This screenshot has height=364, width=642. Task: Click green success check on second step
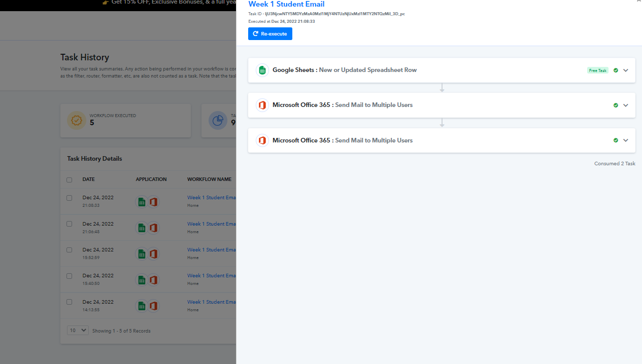click(616, 105)
